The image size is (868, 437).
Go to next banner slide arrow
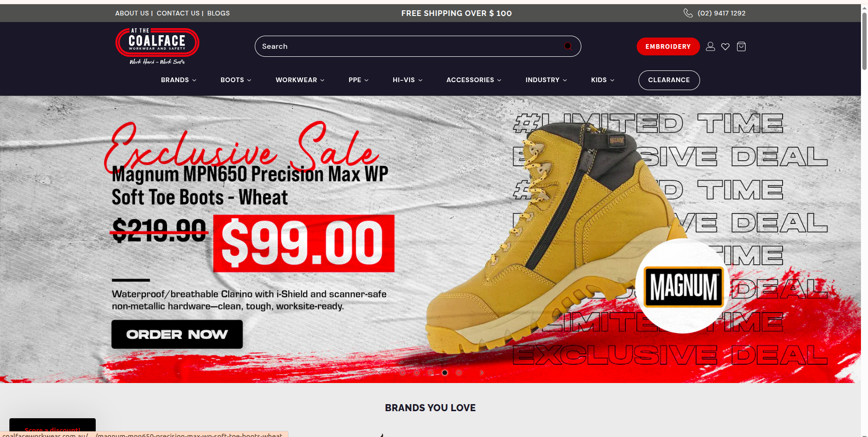(x=482, y=373)
